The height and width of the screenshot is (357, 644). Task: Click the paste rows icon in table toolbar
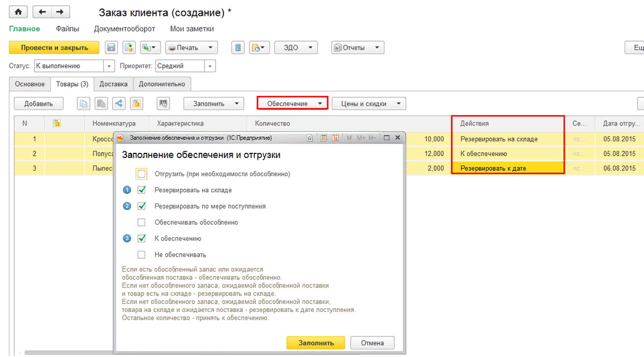point(101,104)
